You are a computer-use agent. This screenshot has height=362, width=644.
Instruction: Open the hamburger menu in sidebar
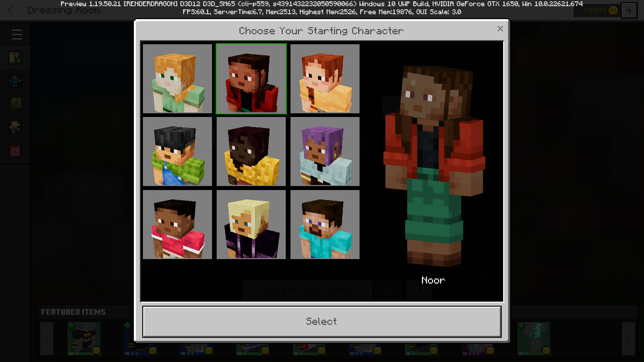(17, 34)
